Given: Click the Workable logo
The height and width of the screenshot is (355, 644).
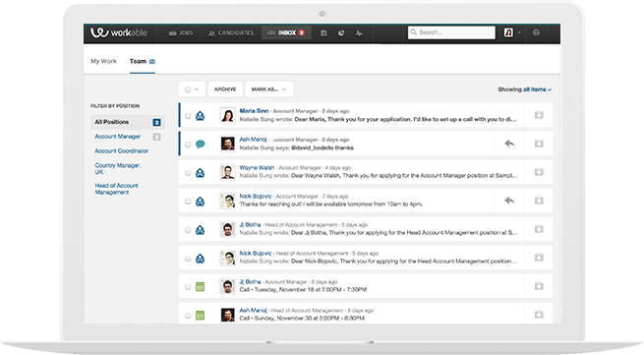Looking at the screenshot, I should pos(118,32).
